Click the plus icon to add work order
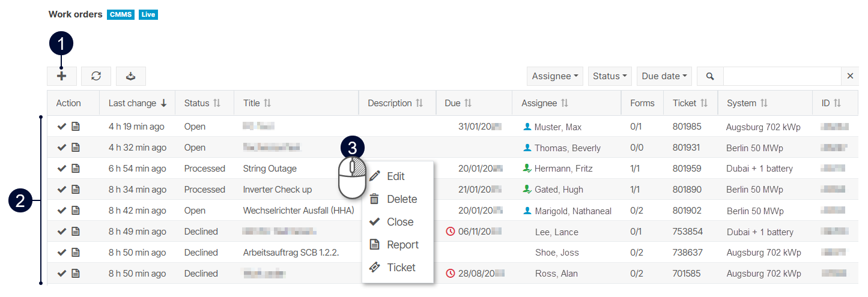 coord(62,76)
